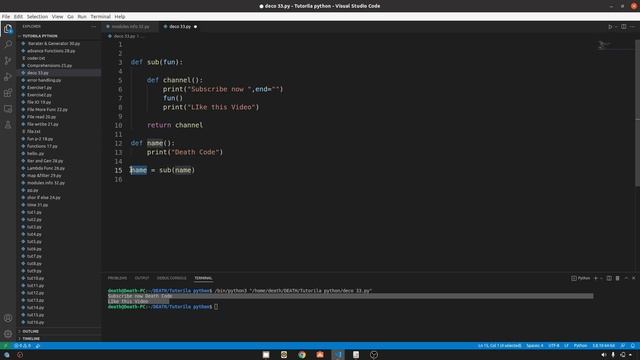Click the feedback icon in the status bar
640x360 pixels.
[623, 346]
